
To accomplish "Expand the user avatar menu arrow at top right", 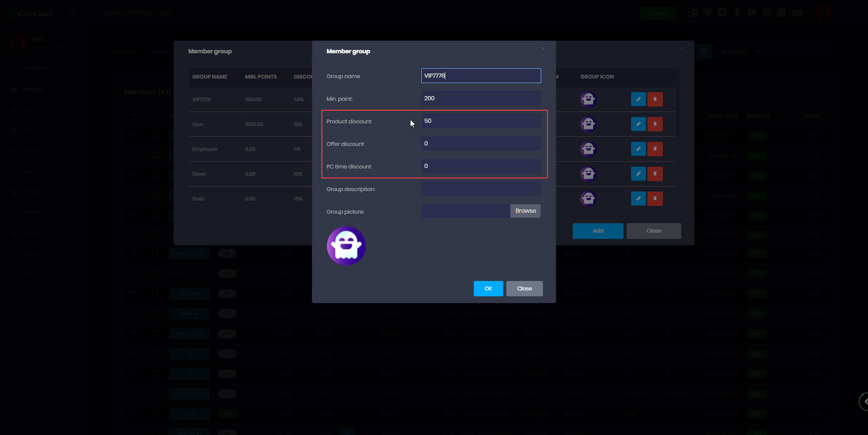I will [x=837, y=13].
